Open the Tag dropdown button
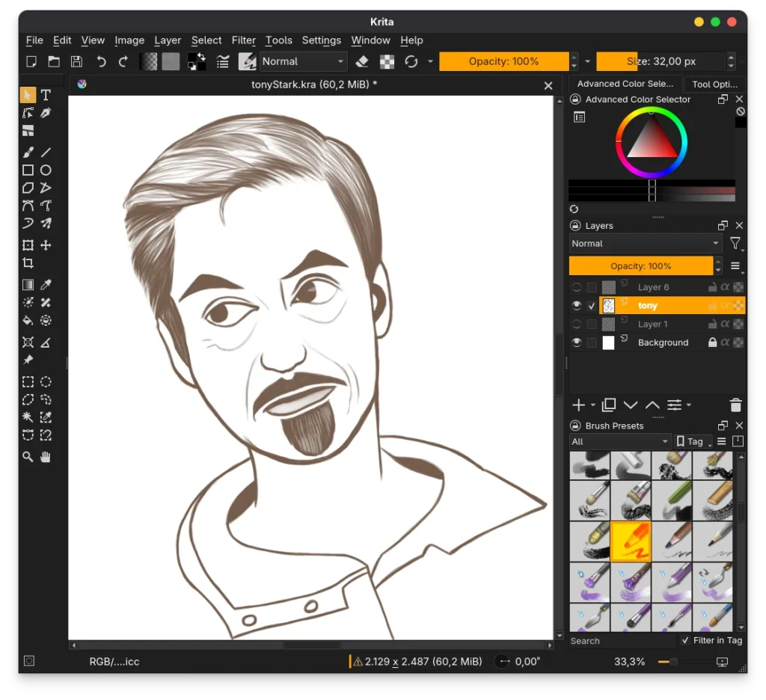 (693, 441)
